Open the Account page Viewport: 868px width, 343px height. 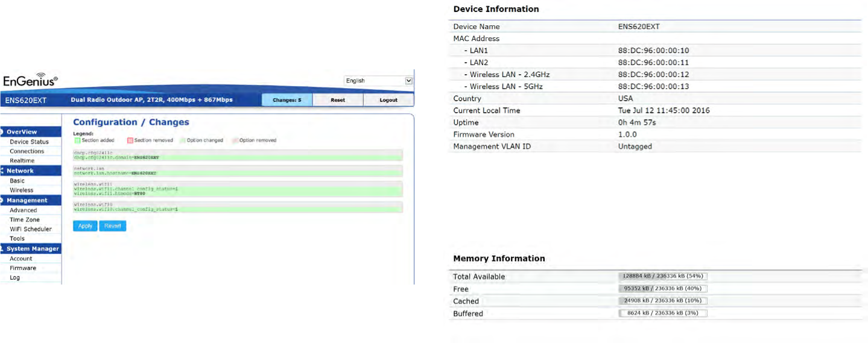click(21, 259)
